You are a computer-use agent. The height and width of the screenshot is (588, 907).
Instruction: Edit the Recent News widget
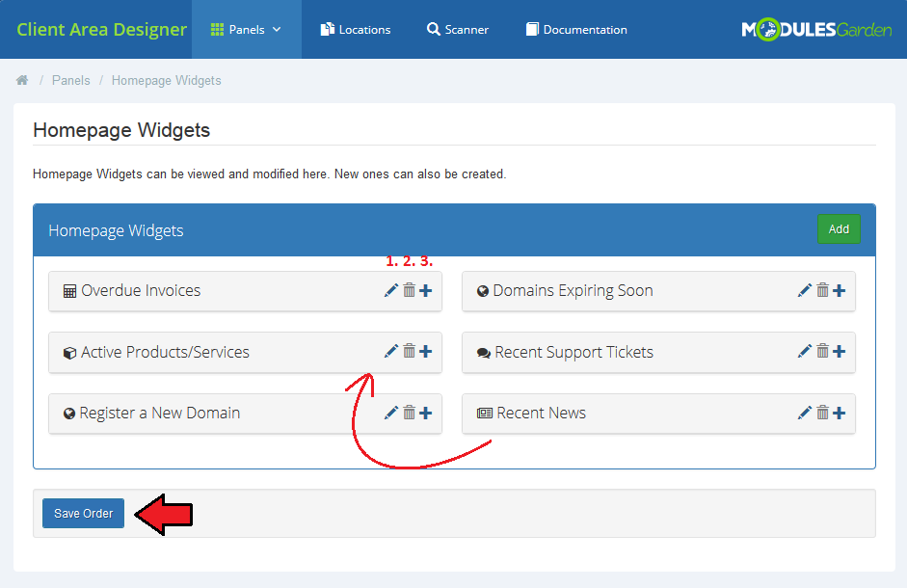point(805,413)
